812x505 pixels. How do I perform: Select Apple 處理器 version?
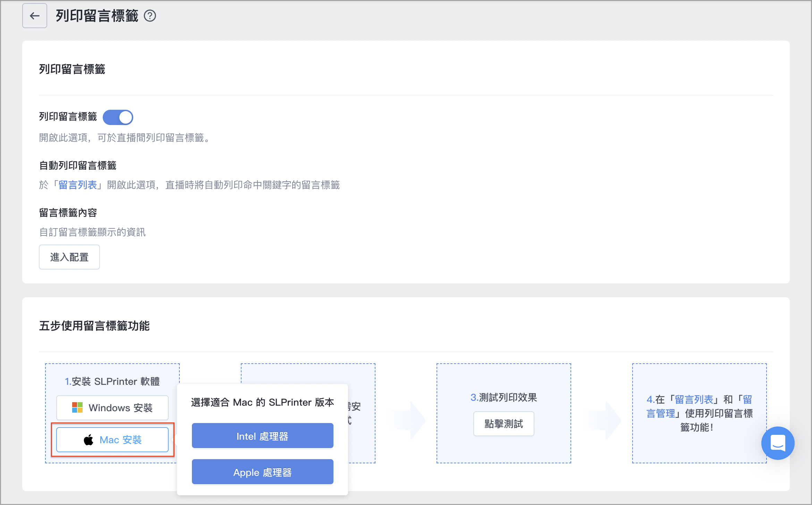click(262, 472)
